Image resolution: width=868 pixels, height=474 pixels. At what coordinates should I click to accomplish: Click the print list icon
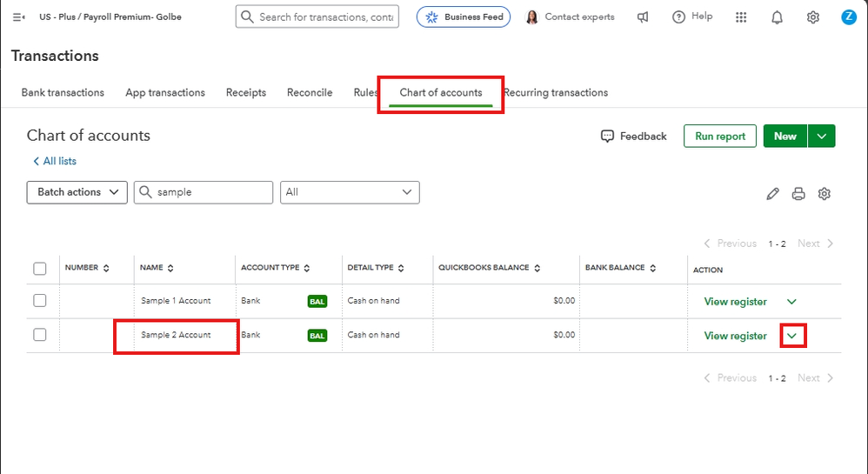(798, 194)
